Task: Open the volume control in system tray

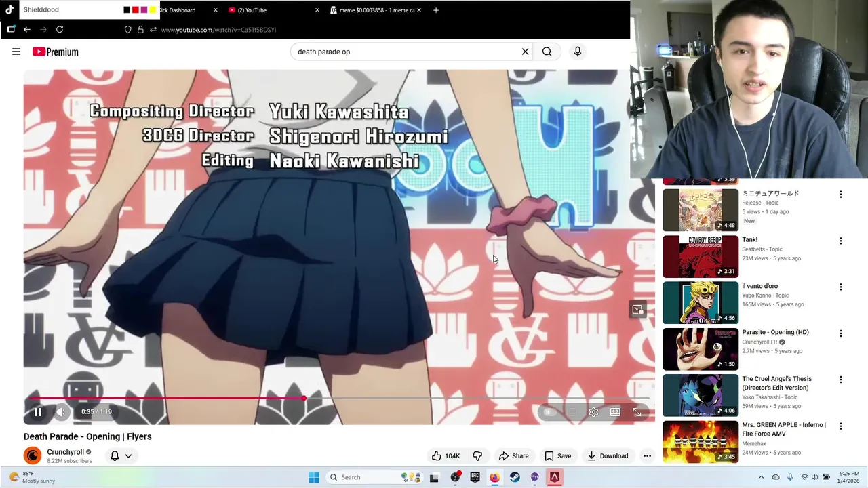Action: point(815,477)
